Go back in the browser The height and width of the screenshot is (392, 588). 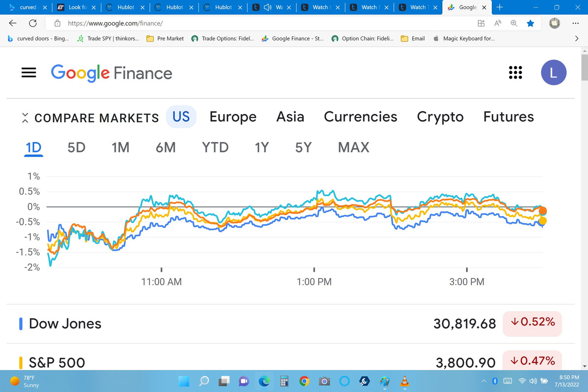[14, 23]
